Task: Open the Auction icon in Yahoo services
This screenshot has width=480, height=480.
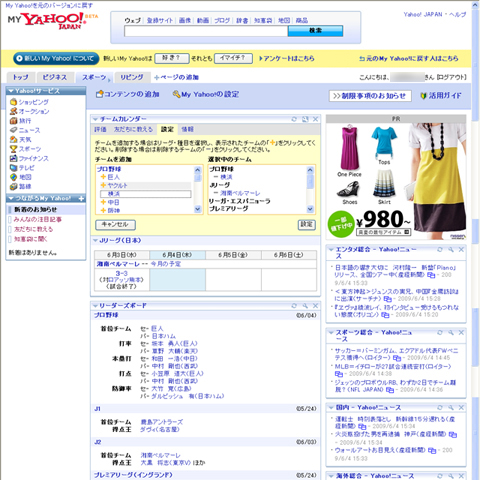Action: [x=13, y=111]
